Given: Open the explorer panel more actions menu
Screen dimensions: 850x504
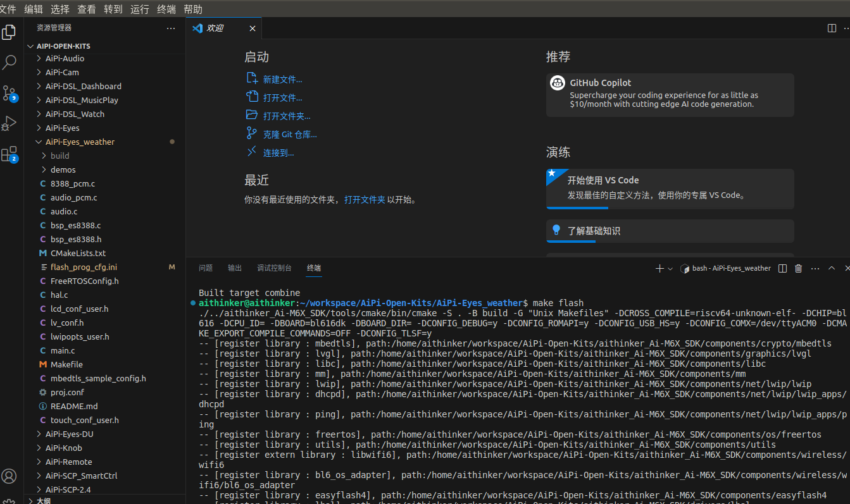Looking at the screenshot, I should tap(171, 28).
